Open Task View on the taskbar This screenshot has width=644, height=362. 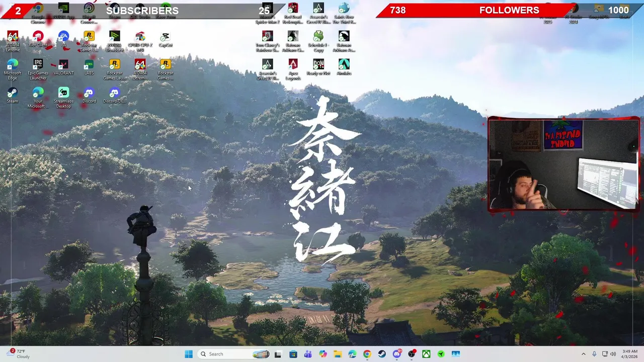coord(278,354)
